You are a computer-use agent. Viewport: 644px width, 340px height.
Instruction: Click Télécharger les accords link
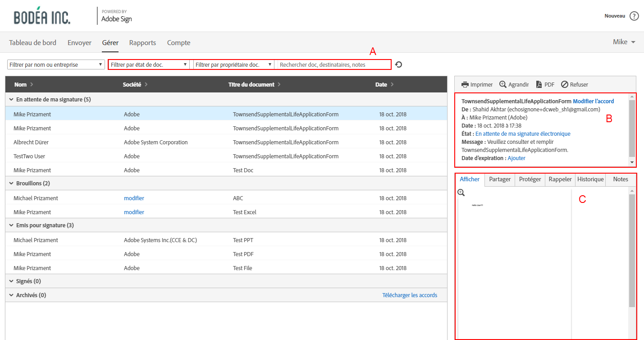click(409, 295)
